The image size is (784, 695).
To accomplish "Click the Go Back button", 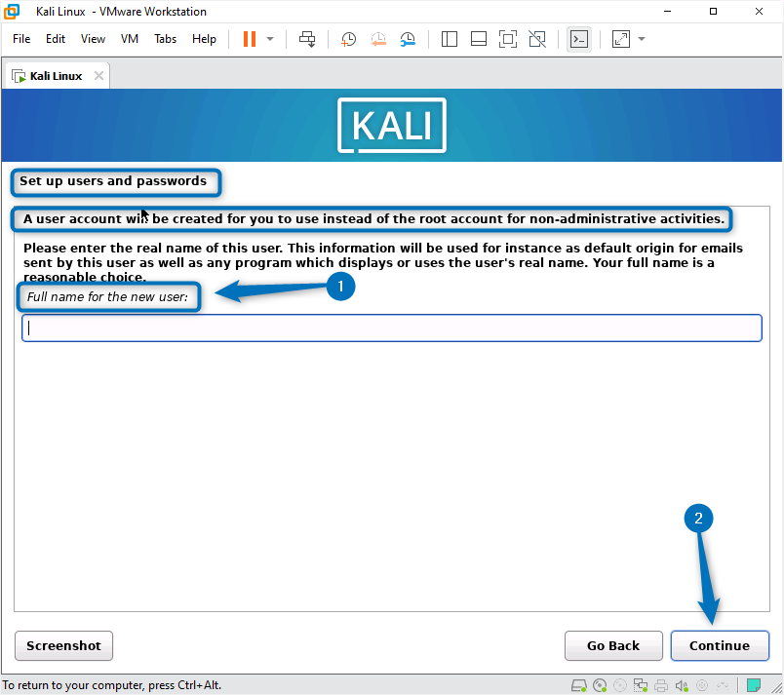I will tap(613, 645).
